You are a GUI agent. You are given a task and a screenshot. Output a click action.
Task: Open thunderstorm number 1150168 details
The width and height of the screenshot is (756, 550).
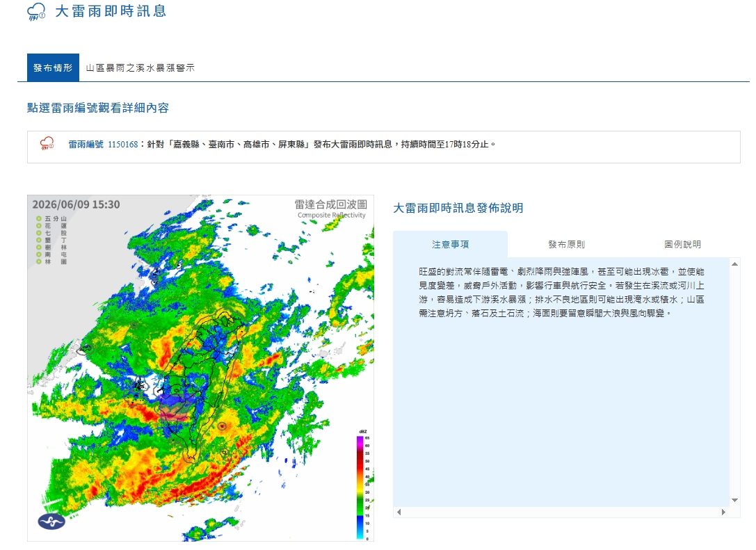pyautogui.click(x=122, y=144)
